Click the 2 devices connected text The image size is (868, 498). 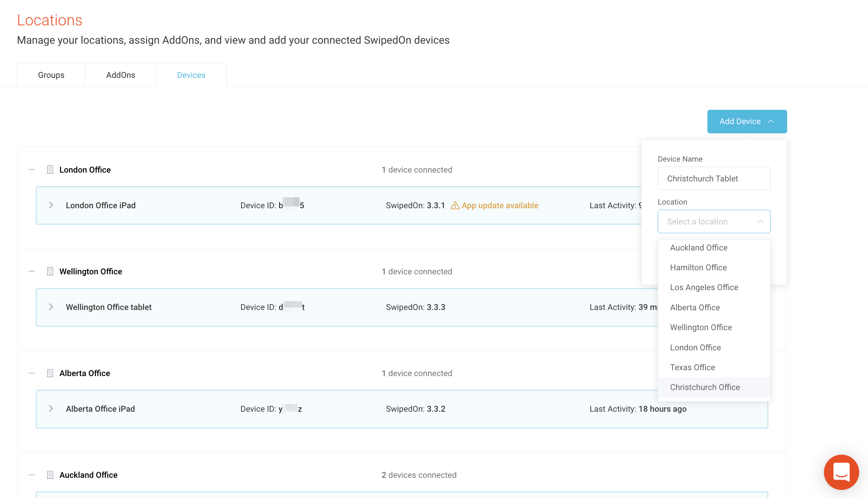pyautogui.click(x=419, y=475)
